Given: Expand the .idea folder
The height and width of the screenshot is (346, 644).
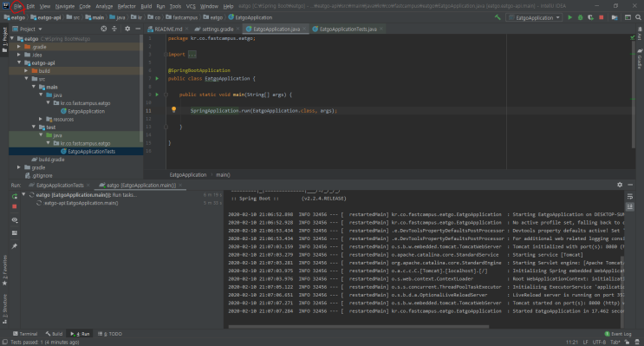Looking at the screenshot, I should point(19,55).
